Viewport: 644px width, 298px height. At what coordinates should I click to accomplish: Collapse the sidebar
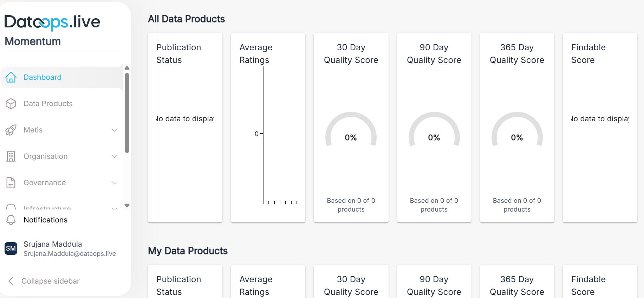(51, 281)
